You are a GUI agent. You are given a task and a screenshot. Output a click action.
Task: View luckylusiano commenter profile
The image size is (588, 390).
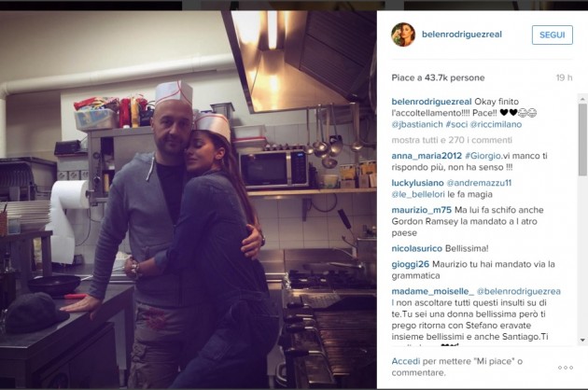(417, 183)
